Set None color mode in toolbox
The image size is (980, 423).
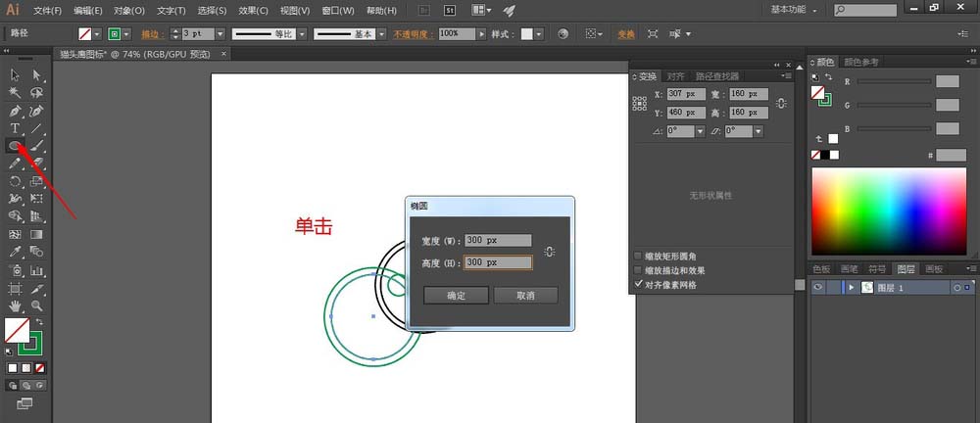tap(40, 368)
